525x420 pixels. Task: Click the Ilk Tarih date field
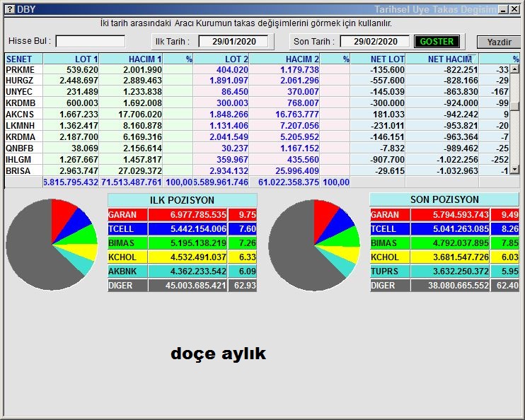click(233, 42)
